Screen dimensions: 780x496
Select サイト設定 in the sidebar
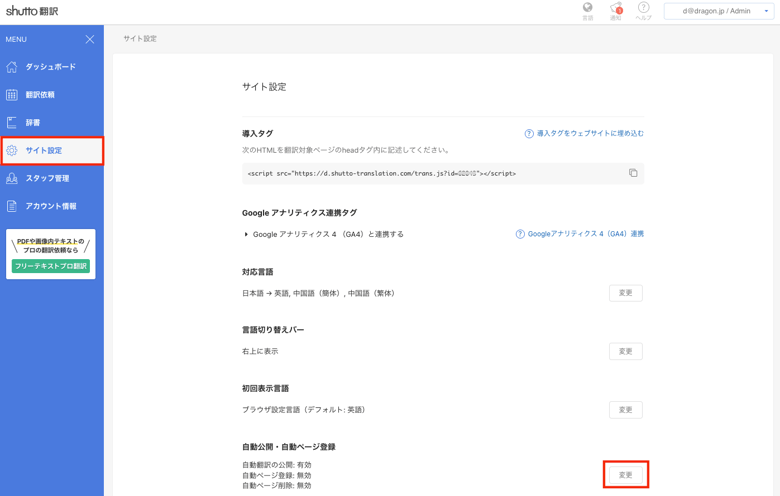click(x=52, y=151)
